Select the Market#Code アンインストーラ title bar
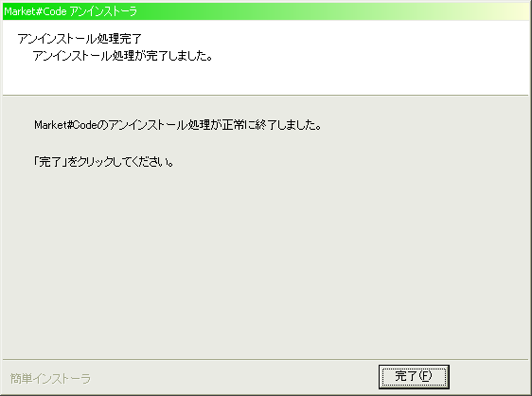Viewport: 532px width, 396px height. coord(266,11)
